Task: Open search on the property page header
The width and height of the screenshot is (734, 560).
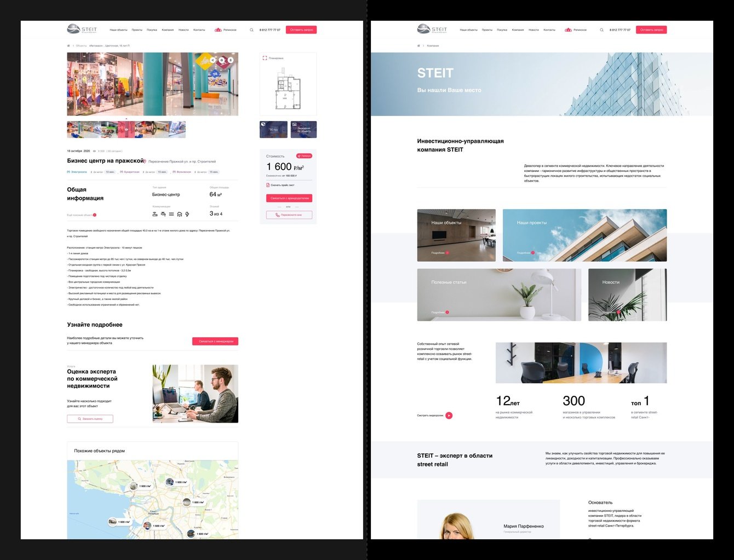Action: 251,30
